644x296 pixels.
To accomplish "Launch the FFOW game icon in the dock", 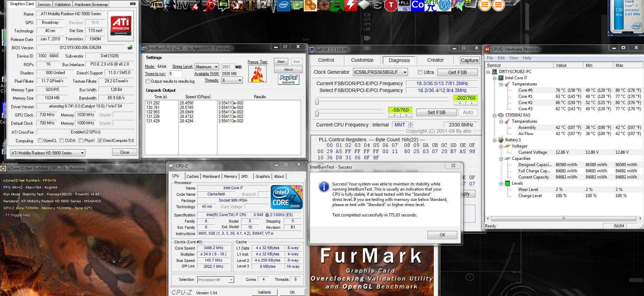I will click(x=156, y=5).
